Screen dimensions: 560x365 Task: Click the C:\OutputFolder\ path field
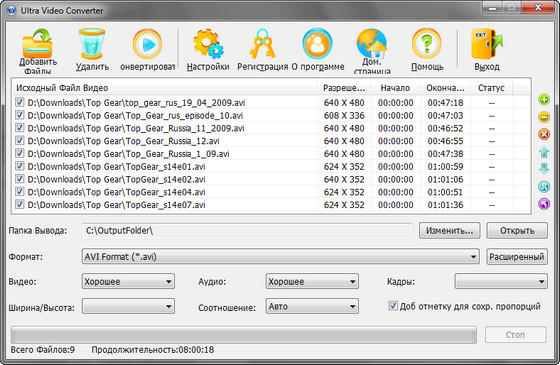pyautogui.click(x=247, y=231)
